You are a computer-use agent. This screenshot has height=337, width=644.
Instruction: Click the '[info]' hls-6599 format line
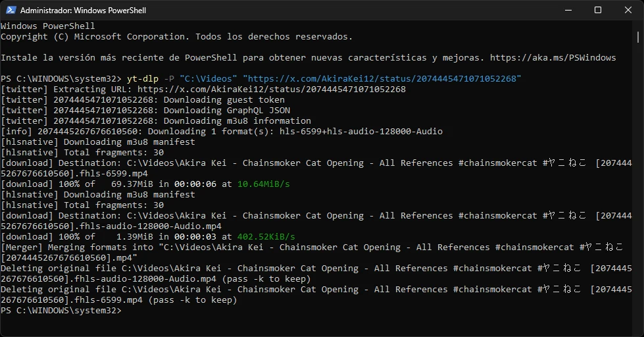(x=222, y=132)
